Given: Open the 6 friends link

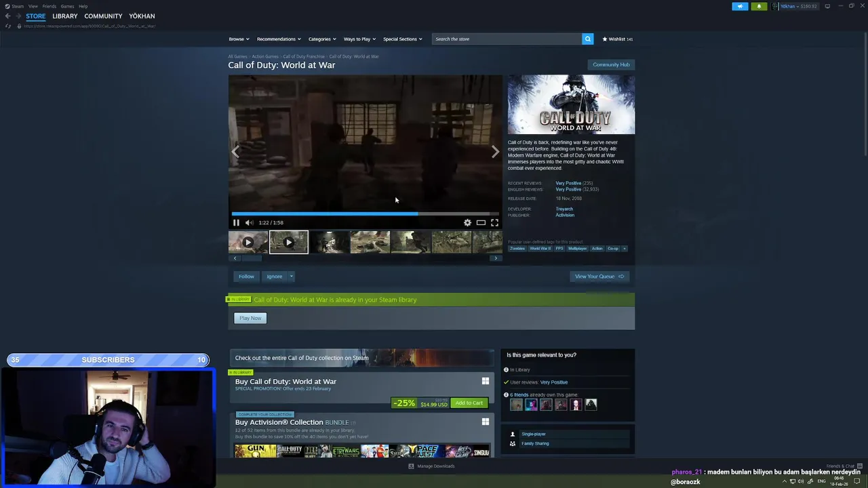Looking at the screenshot, I should point(519,394).
